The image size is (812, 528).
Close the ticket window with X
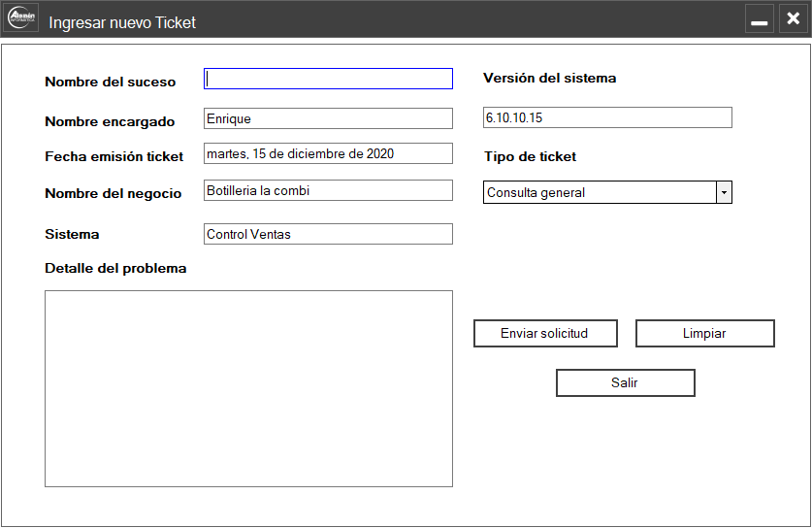[793, 19]
